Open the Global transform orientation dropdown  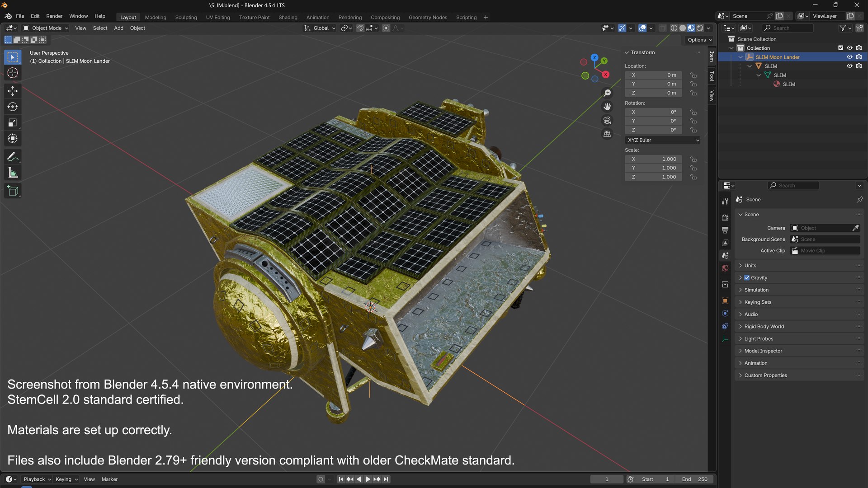point(320,28)
